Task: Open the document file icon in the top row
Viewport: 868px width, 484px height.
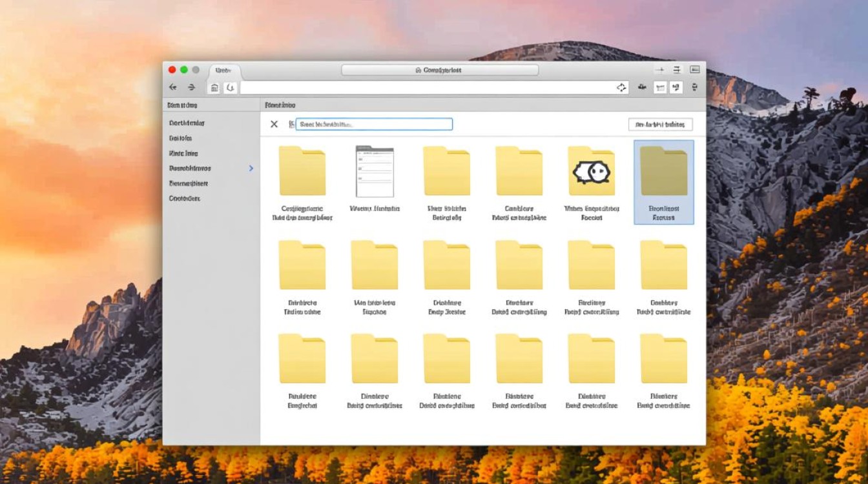Action: (x=375, y=172)
